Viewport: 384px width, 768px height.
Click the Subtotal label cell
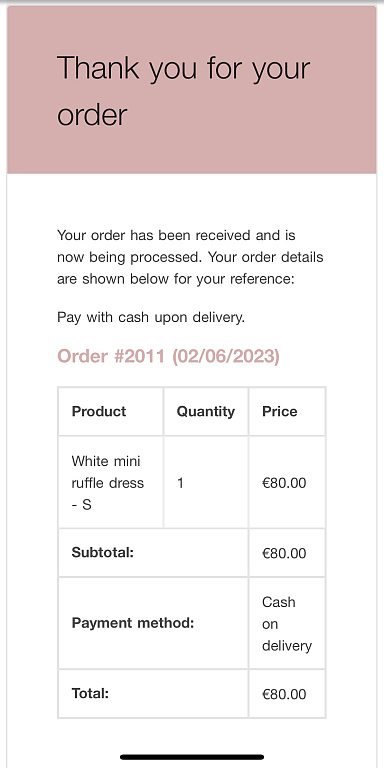tap(153, 552)
